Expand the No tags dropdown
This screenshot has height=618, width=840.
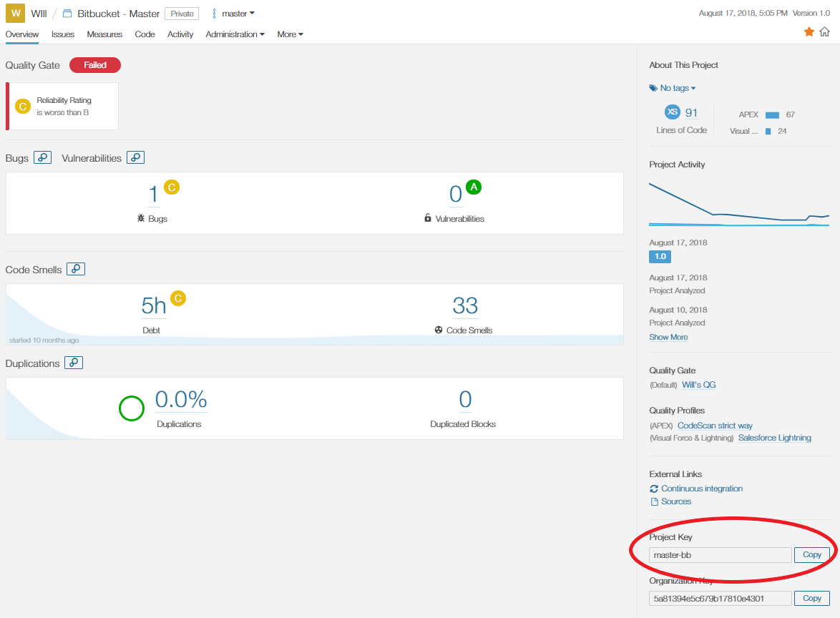673,88
